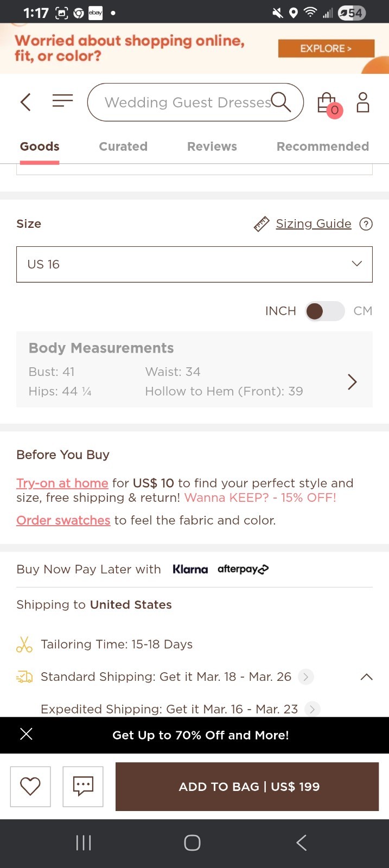
Task: Tap the sizing guide help icon
Action: (x=366, y=224)
